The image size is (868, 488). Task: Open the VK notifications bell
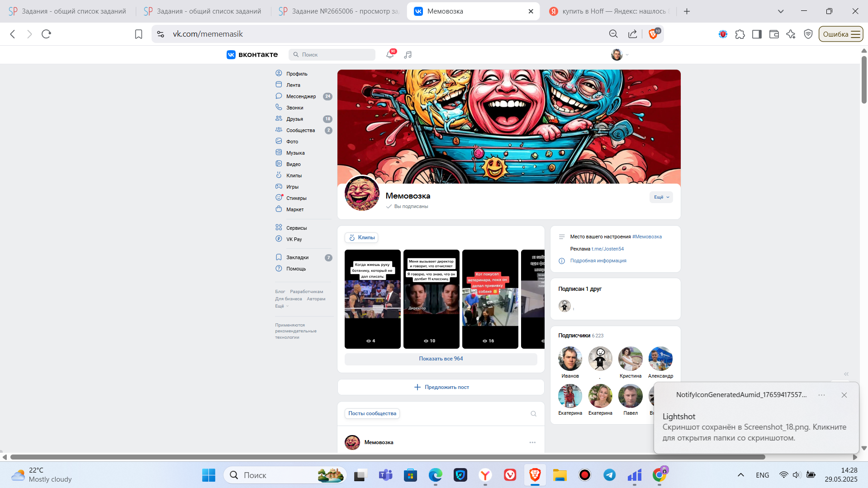(390, 55)
